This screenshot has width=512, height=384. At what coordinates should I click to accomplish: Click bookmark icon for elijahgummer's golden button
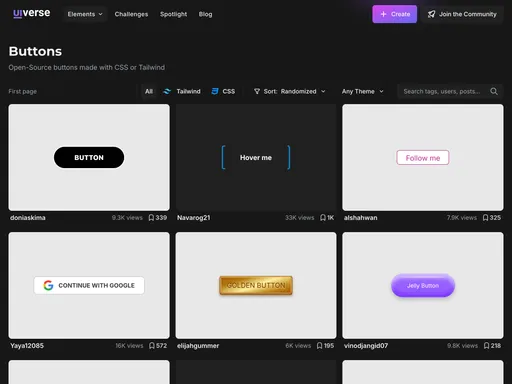tap(319, 346)
